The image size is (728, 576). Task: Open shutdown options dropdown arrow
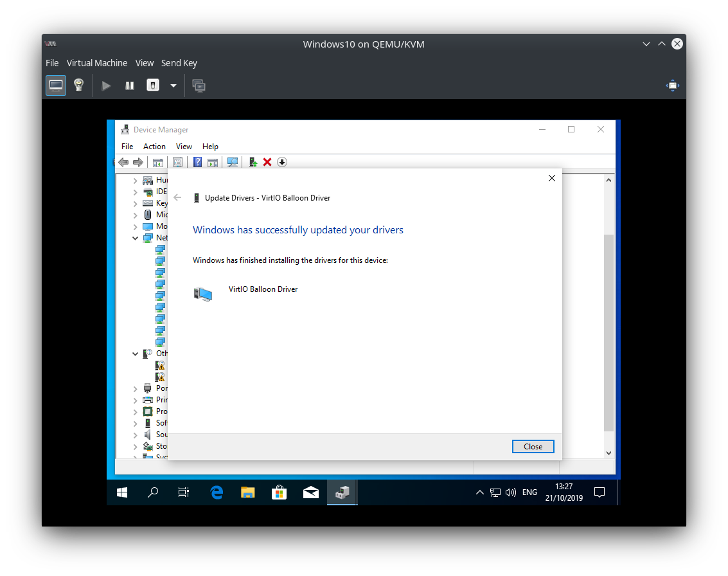point(173,85)
